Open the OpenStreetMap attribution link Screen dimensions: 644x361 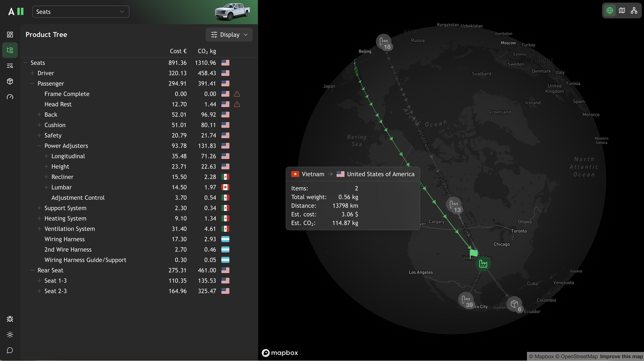576,356
